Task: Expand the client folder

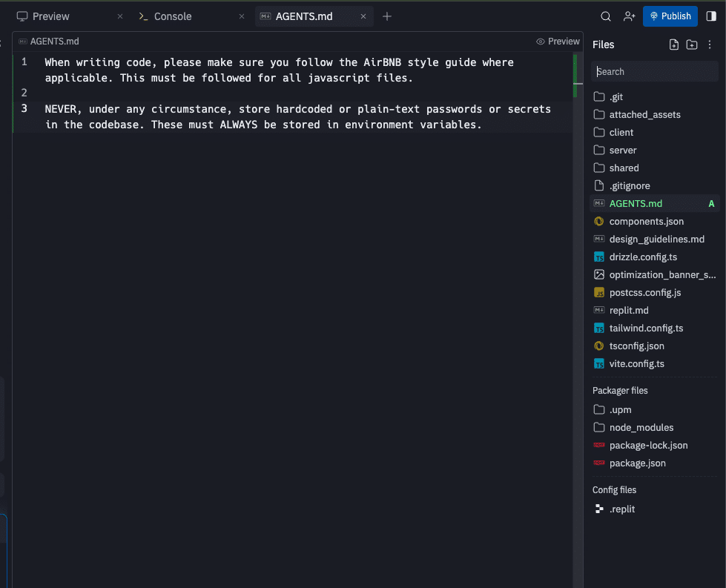Action: (621, 133)
